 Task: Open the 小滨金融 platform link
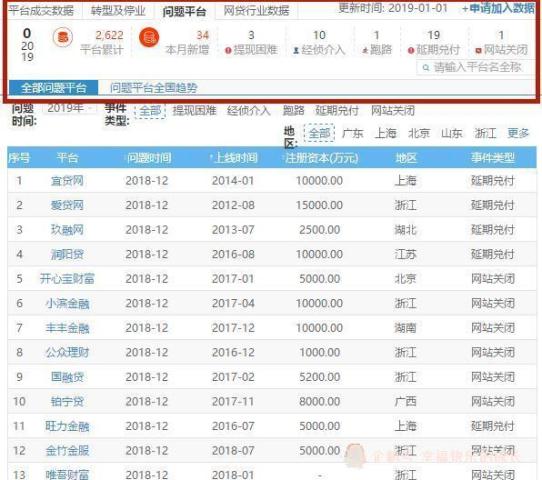click(67, 303)
